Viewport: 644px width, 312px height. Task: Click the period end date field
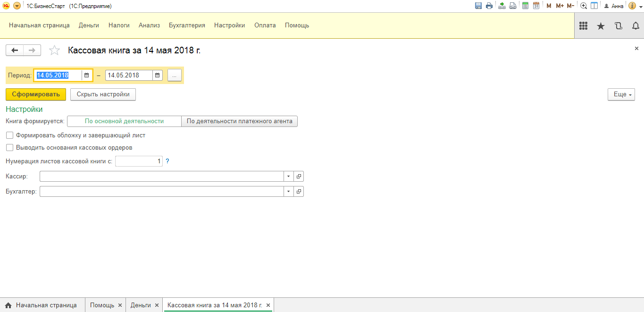pyautogui.click(x=129, y=75)
